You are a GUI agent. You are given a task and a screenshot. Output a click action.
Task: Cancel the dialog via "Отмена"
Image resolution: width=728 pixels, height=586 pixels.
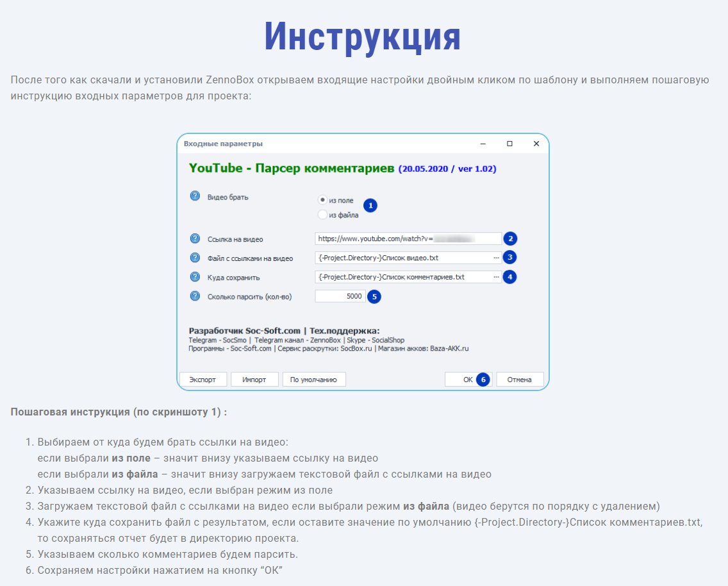click(520, 379)
